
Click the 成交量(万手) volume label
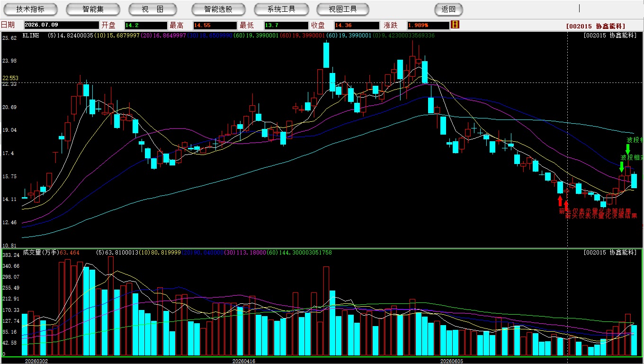tap(41, 253)
